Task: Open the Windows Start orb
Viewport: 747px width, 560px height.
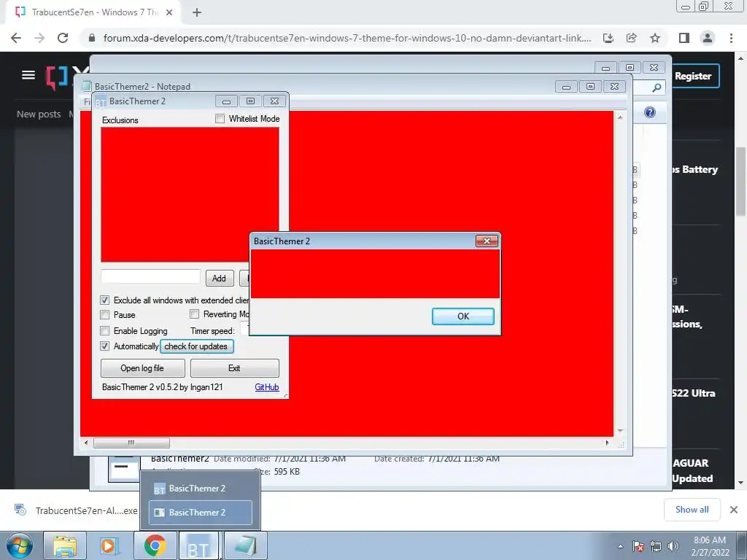Action: click(x=20, y=545)
